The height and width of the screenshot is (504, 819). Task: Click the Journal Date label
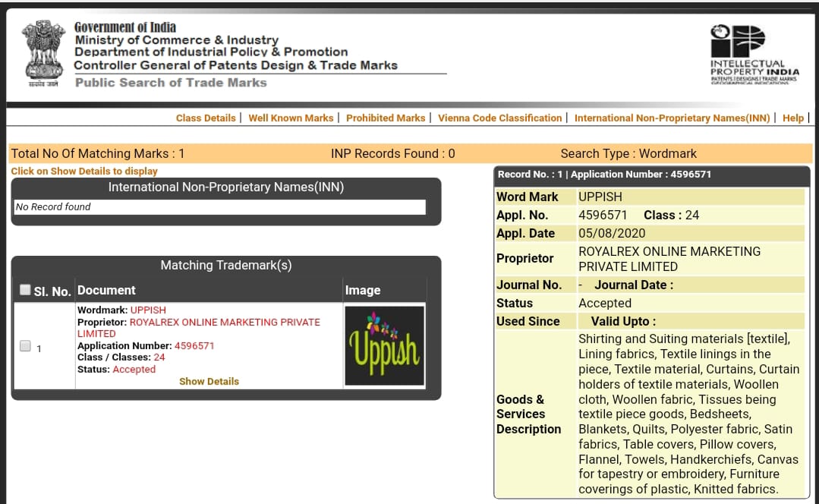(634, 285)
